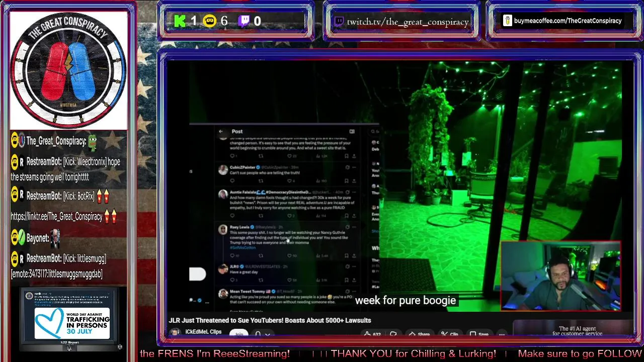
Task: Click World Day Against Trafficking image
Action: point(72,322)
